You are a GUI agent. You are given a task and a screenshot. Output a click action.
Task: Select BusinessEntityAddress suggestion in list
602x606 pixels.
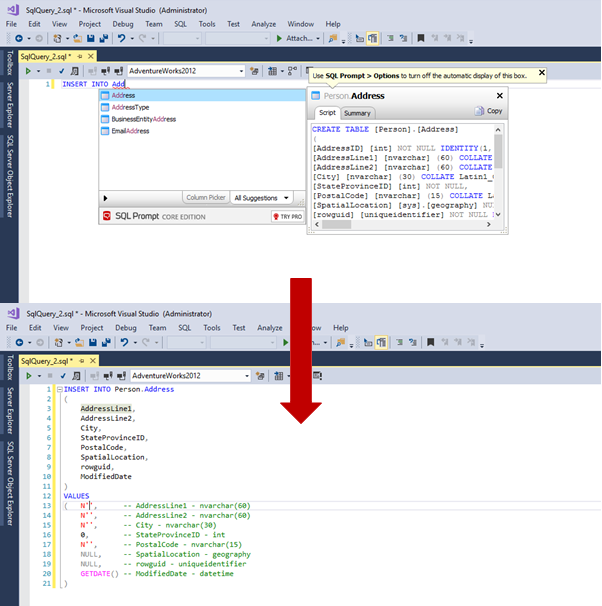pyautogui.click(x=202, y=119)
